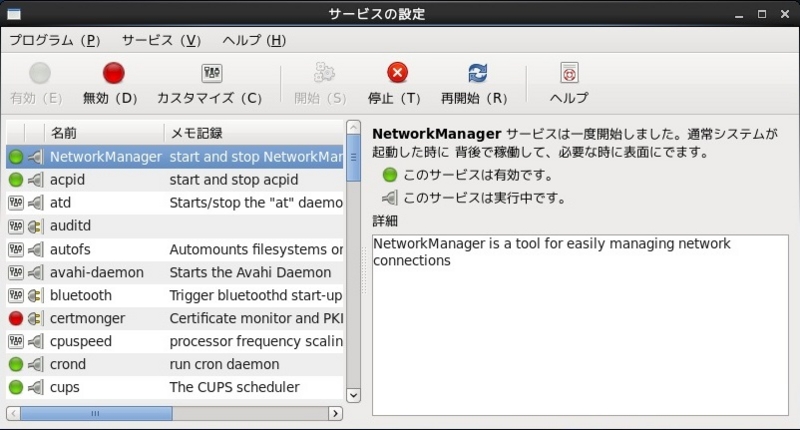Screen dimensions: 800x430
Task: Click the メモ記録 column header
Action: pos(254,133)
